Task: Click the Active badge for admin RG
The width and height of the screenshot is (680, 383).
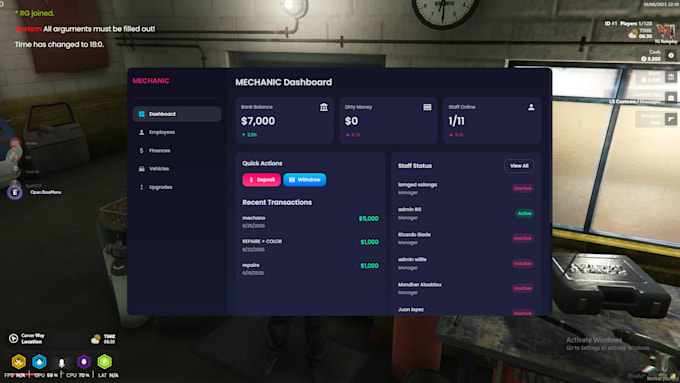Action: (524, 213)
